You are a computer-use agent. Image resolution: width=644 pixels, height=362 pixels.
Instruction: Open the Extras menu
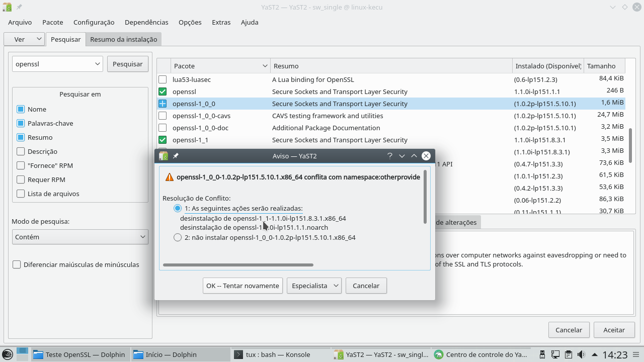pyautogui.click(x=221, y=22)
